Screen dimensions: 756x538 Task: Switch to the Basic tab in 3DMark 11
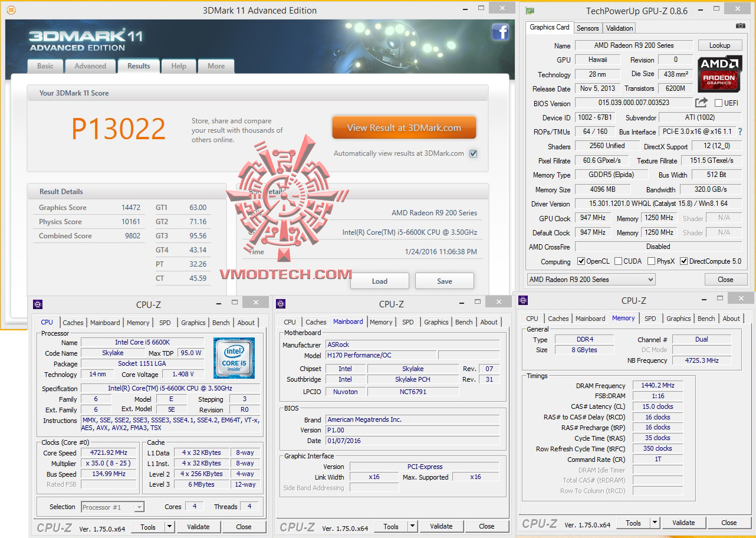45,66
